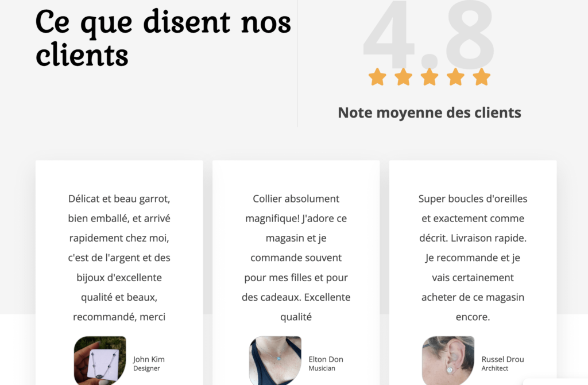Click the second rating star
The width and height of the screenshot is (588, 385).
404,77
